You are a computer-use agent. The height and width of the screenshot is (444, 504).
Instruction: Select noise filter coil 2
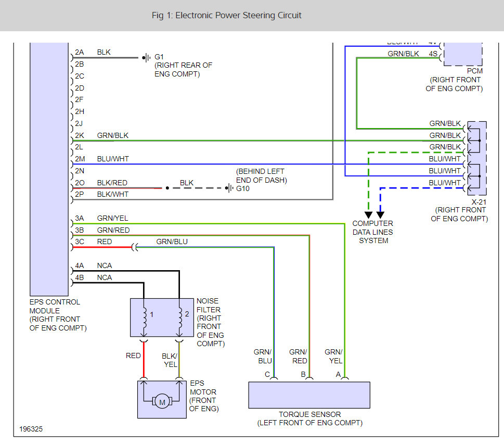coord(179,318)
